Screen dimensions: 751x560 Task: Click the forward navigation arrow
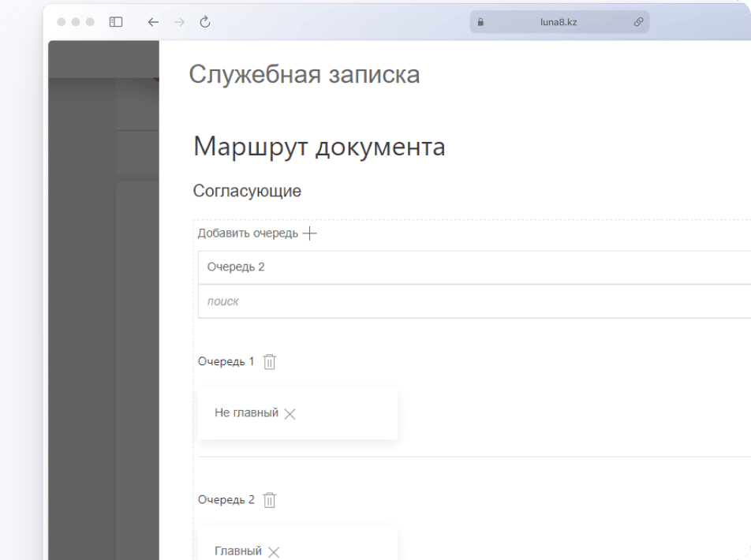[179, 22]
